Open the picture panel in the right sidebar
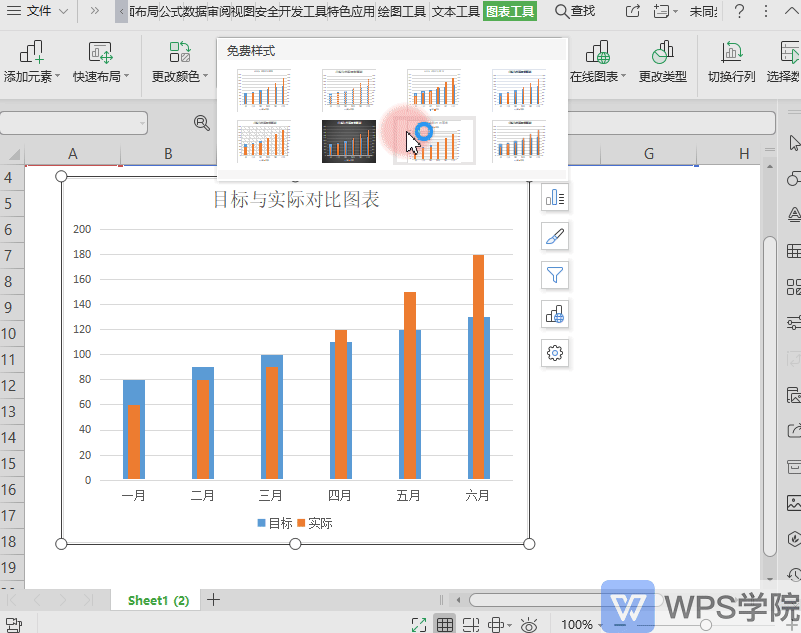Screen dimensions: 801x633 (x=794, y=503)
